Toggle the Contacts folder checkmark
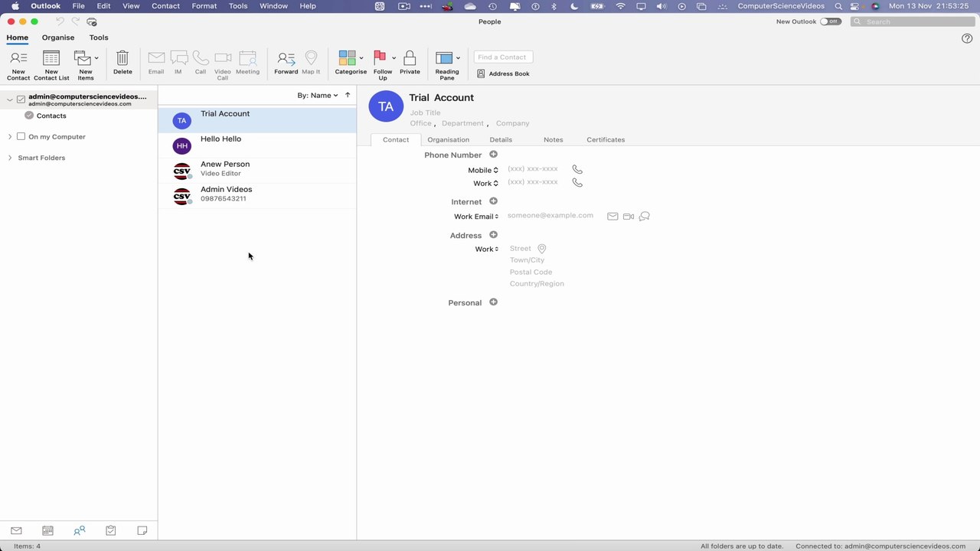 tap(29, 116)
